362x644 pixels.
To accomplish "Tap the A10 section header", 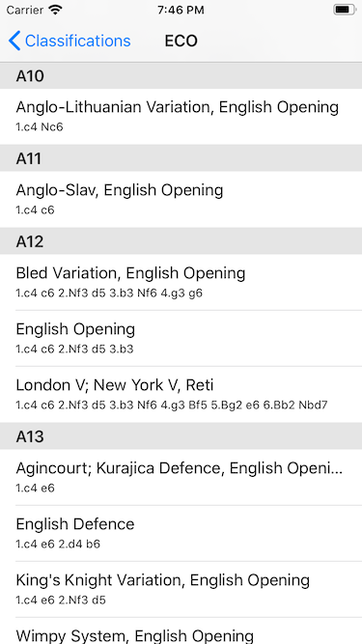I will [181, 76].
